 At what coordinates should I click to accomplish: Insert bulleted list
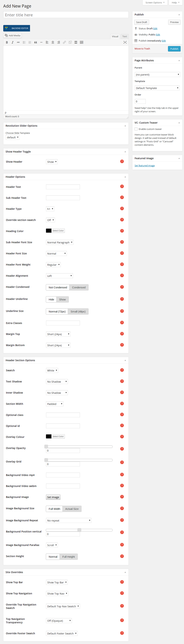coord(24,42)
